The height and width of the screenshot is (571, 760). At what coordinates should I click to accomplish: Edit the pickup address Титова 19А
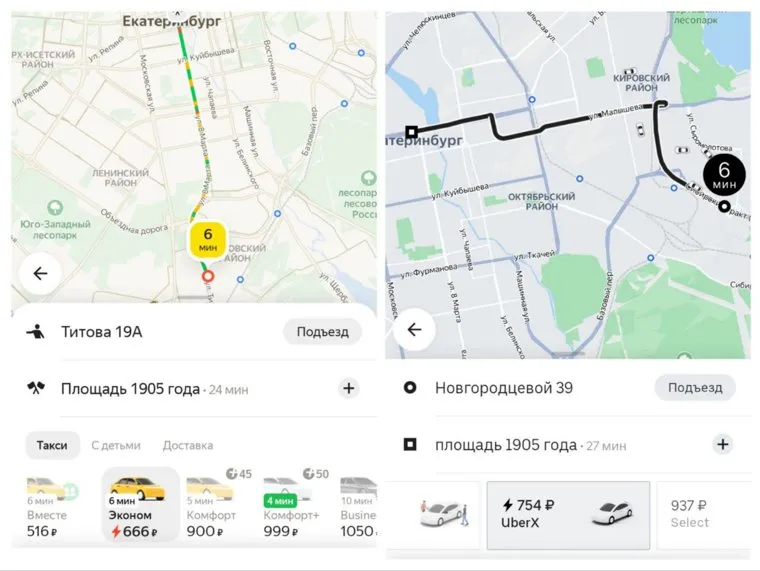pyautogui.click(x=101, y=332)
